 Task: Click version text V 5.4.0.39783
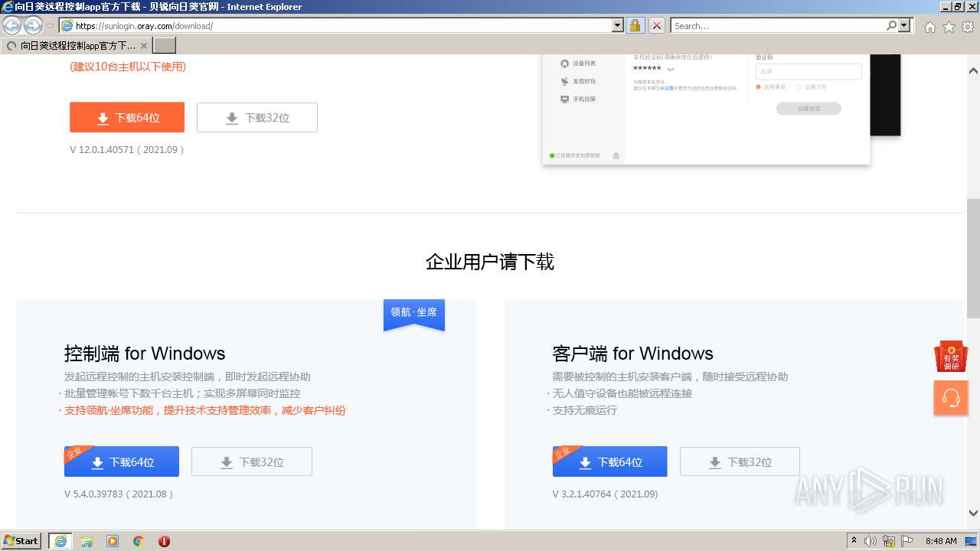click(119, 494)
